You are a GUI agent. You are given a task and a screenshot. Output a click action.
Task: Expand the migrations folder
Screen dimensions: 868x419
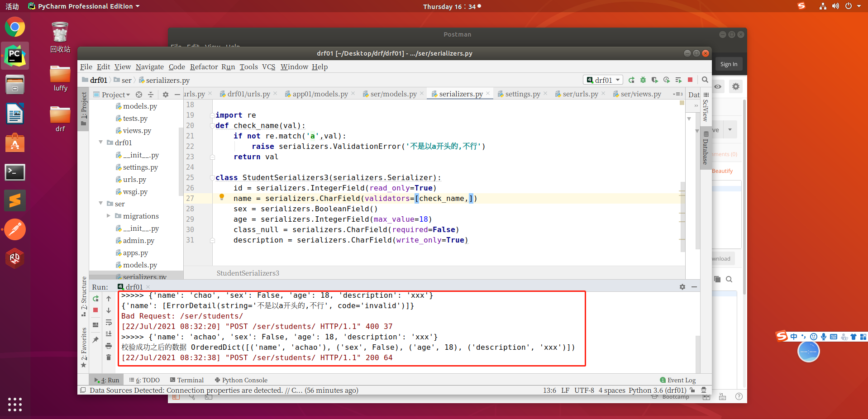click(x=109, y=216)
